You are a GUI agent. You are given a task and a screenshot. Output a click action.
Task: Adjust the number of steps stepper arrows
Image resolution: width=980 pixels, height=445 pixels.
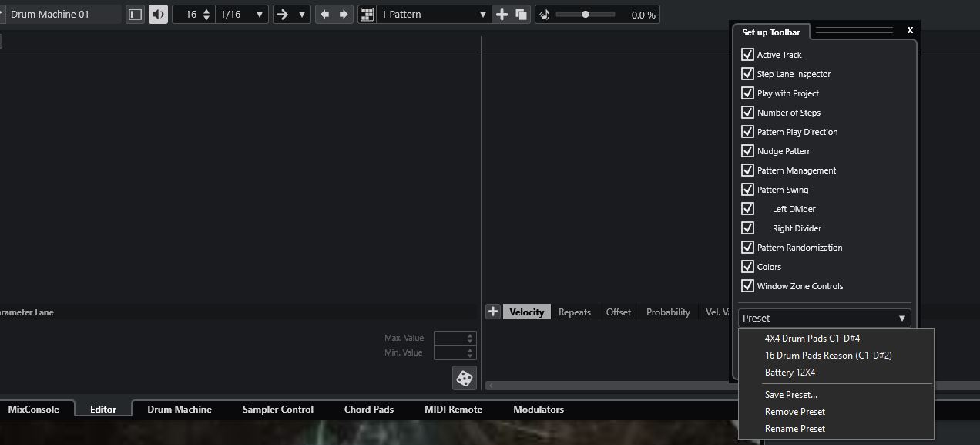pyautogui.click(x=206, y=15)
